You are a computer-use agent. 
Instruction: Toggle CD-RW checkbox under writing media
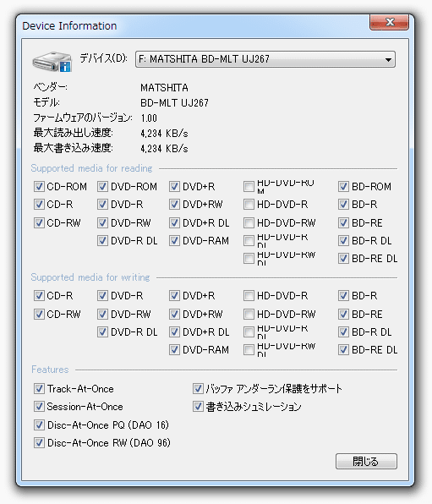pos(39,314)
